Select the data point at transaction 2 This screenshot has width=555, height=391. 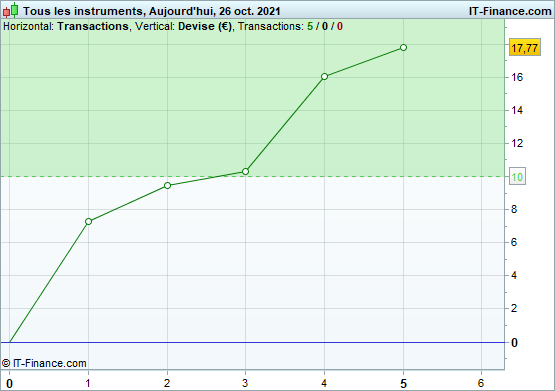(x=167, y=185)
